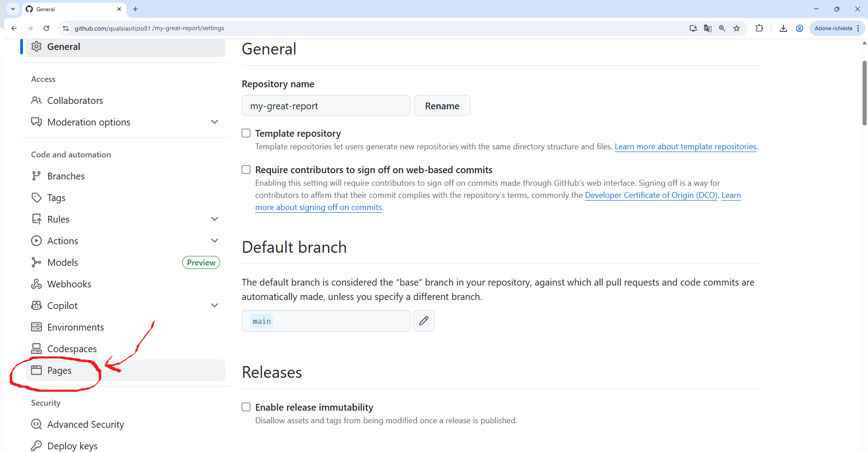This screenshot has width=868, height=452.
Task: Open the Tags settings via its tag icon
Action: pyautogui.click(x=36, y=197)
